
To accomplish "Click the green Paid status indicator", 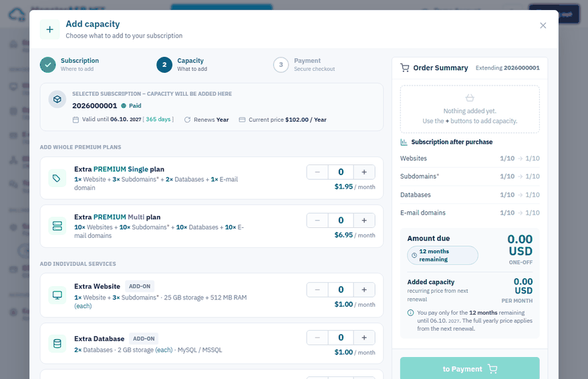I will pyautogui.click(x=131, y=106).
